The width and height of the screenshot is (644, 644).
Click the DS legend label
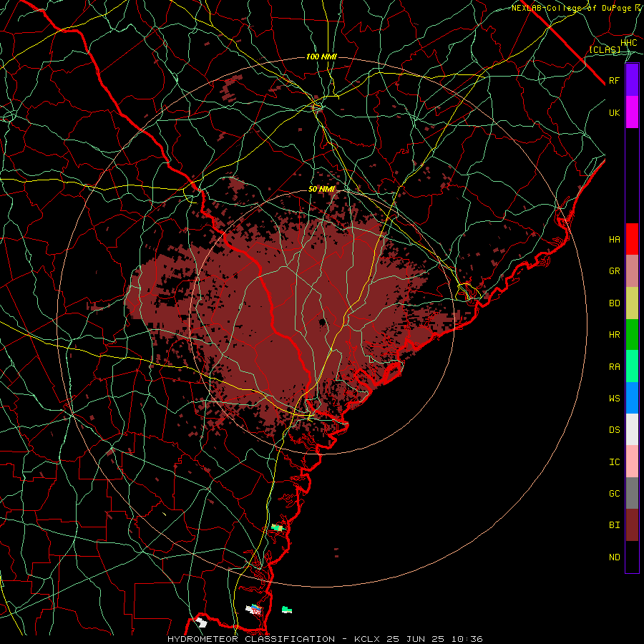(615, 430)
